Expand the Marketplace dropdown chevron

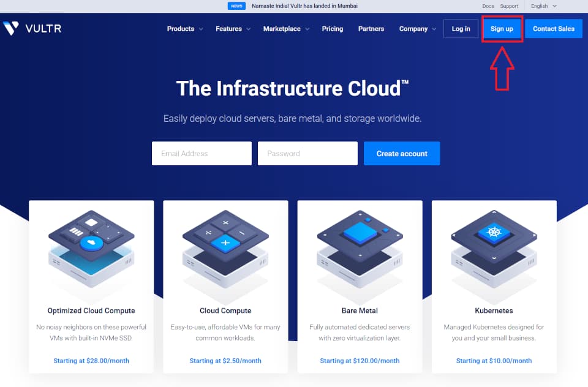coord(307,29)
